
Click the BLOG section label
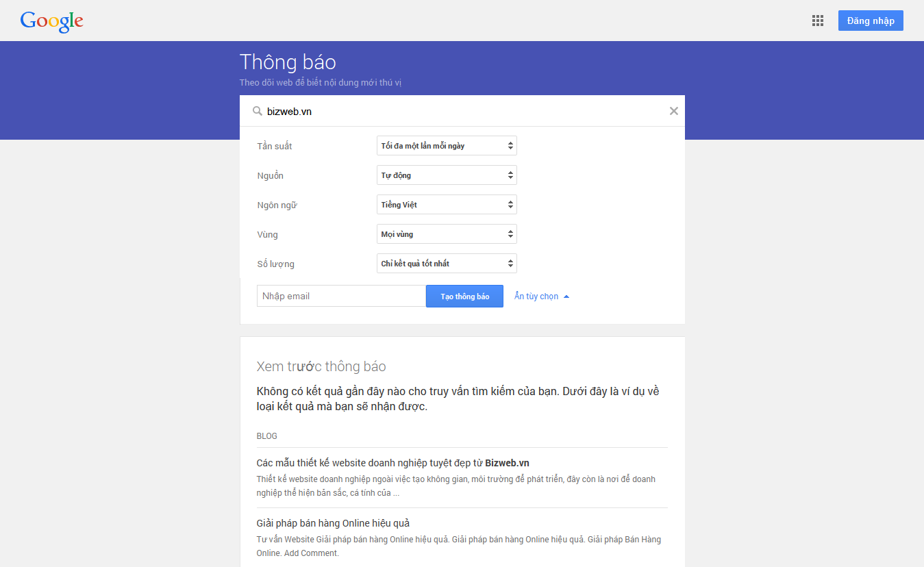pos(267,436)
